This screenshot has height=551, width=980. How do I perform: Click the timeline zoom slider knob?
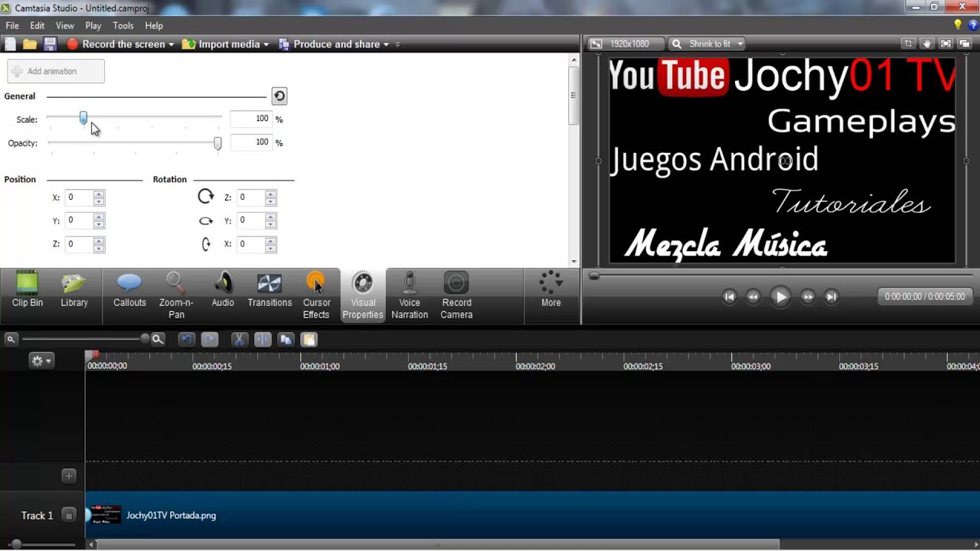[145, 339]
